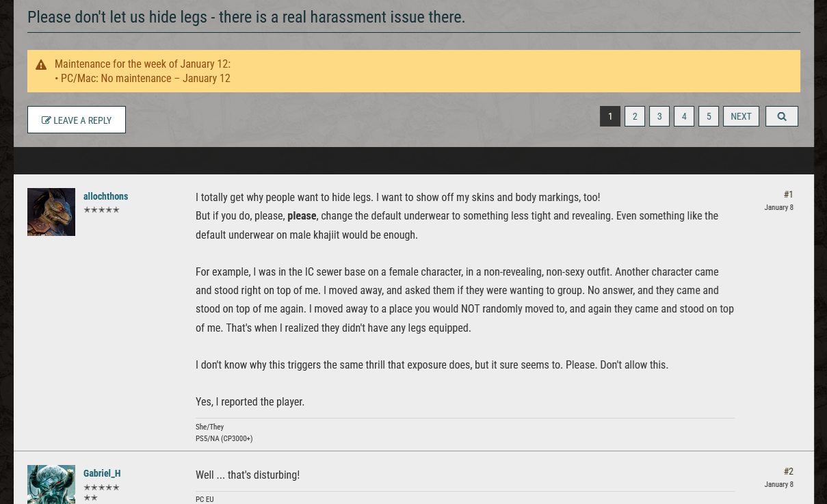The height and width of the screenshot is (504, 827).
Task: Go to page 3 of the thread
Action: tap(659, 116)
